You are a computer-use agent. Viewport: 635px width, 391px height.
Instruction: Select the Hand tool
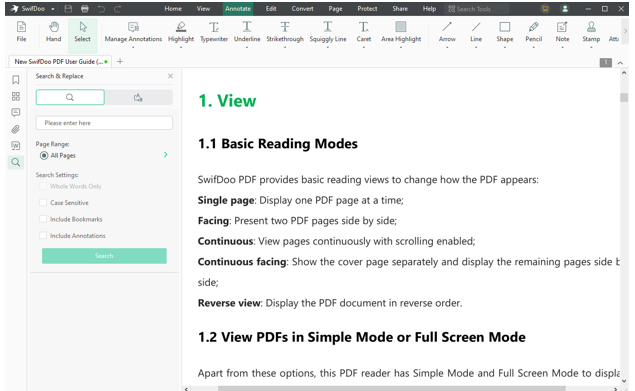(53, 32)
